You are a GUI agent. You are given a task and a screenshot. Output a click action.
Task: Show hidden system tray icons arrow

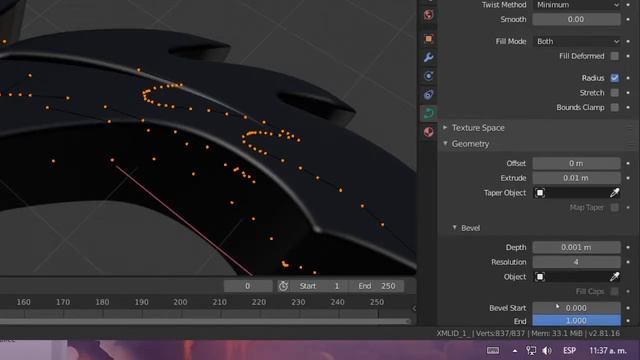pyautogui.click(x=515, y=350)
